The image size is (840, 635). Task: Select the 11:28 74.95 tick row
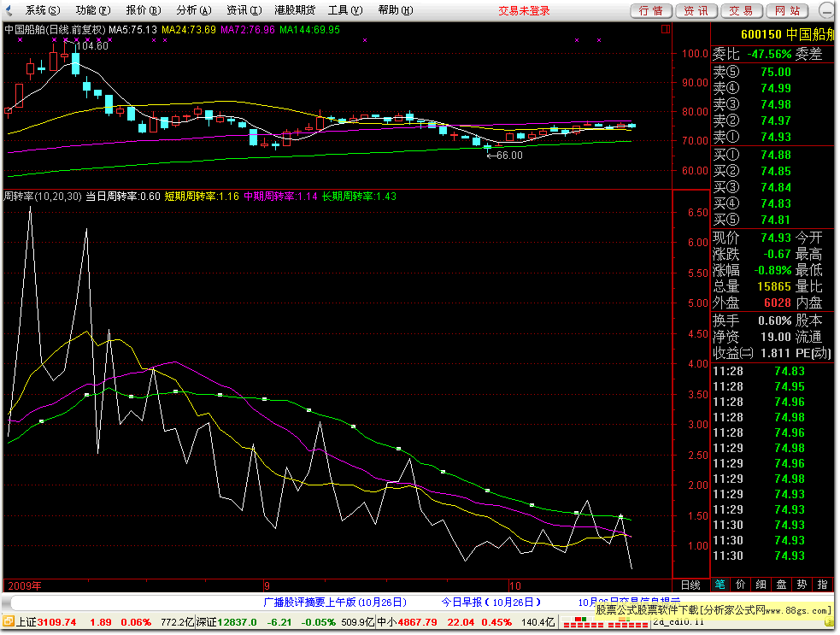(772, 386)
